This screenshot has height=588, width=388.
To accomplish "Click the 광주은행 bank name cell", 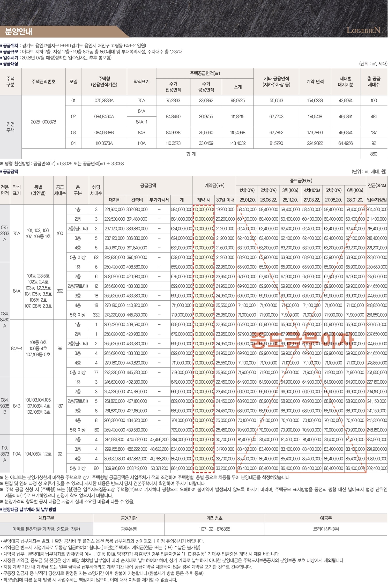I will tap(129, 529).
